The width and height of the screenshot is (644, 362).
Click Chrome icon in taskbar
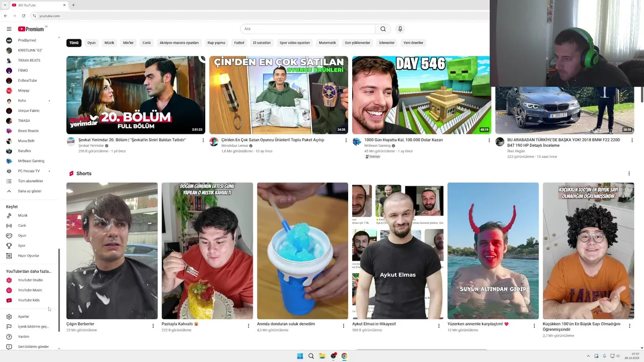[344, 356]
